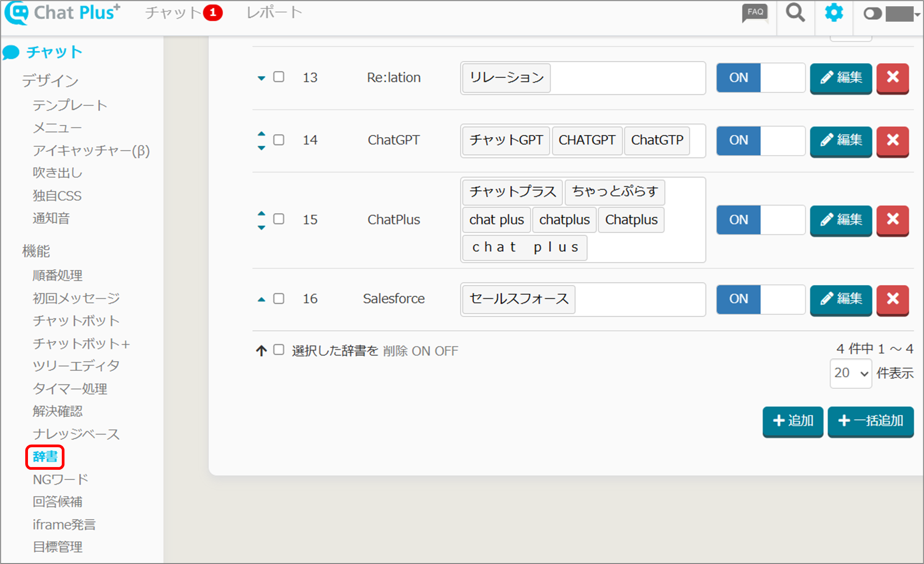Open settings via the gear icon

(x=833, y=13)
